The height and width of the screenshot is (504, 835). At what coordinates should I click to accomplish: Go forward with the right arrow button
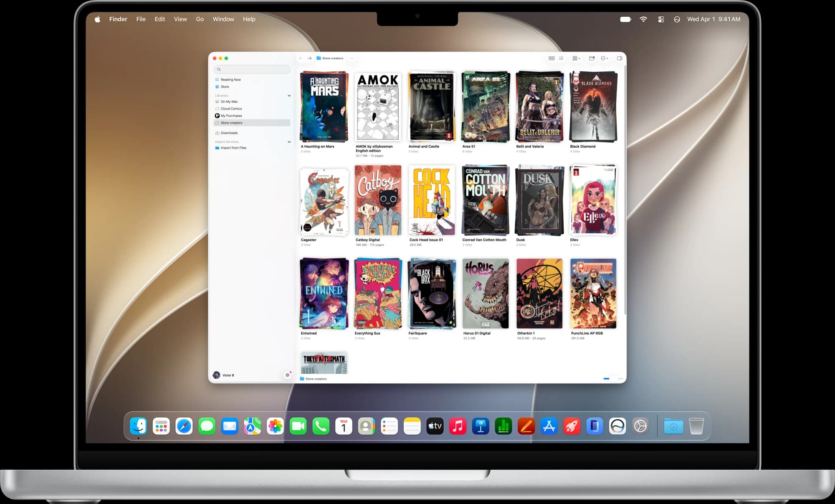coord(309,58)
